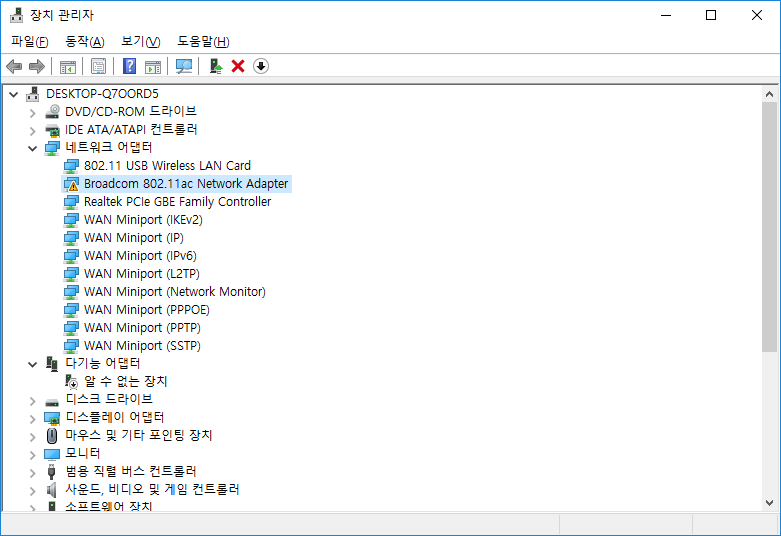Select 802.11 USB Wireless LAN Card

(167, 165)
